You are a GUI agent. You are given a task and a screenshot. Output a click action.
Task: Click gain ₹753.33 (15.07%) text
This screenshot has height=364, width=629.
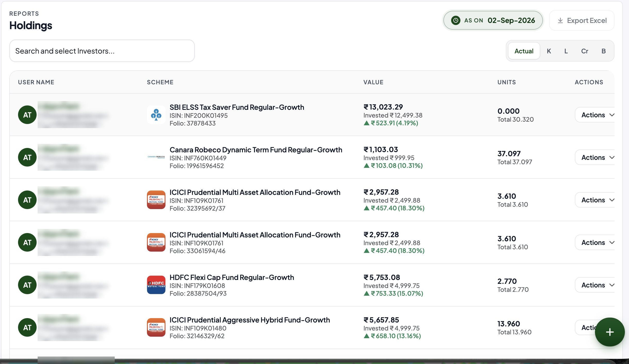click(x=393, y=293)
